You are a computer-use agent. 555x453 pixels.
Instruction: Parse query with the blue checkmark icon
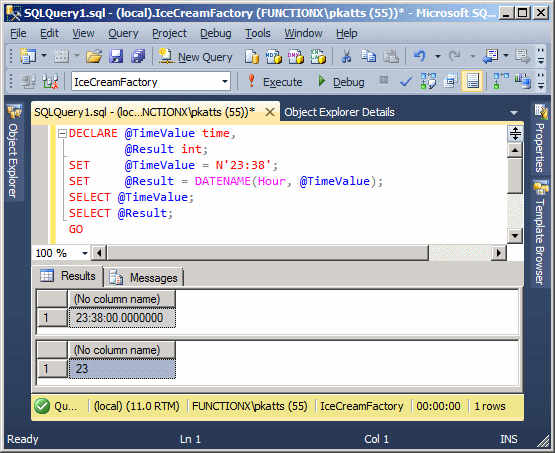click(406, 82)
